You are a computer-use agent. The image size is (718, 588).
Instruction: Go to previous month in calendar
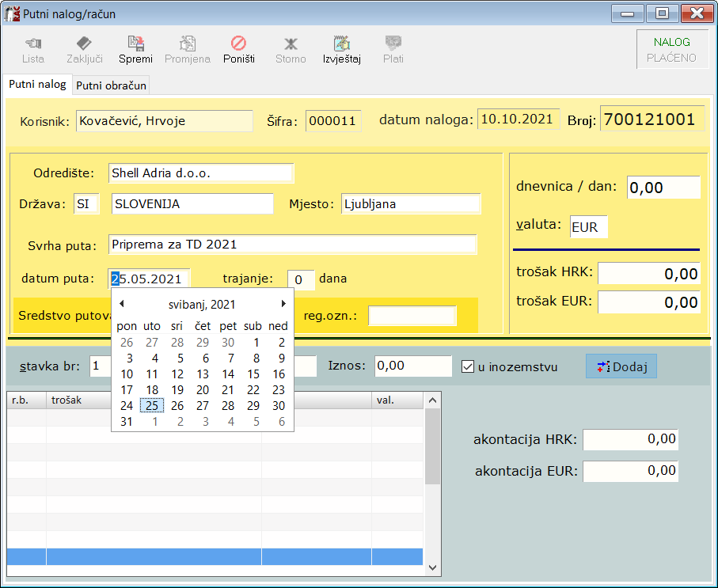click(x=122, y=304)
